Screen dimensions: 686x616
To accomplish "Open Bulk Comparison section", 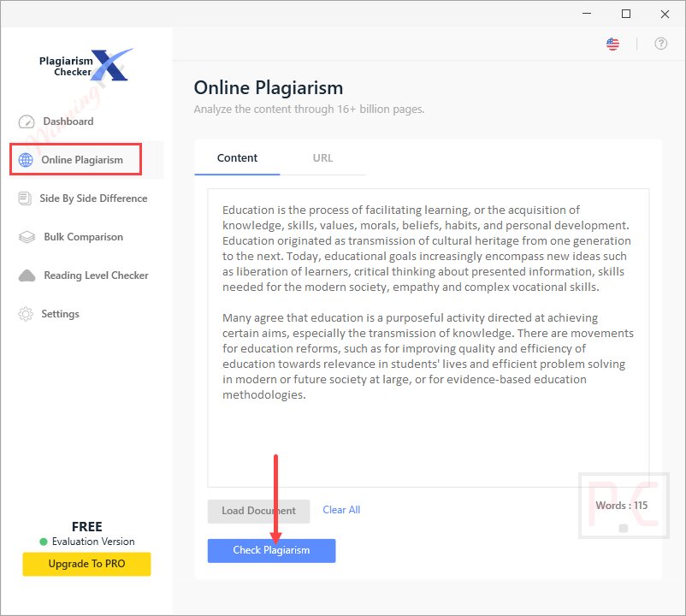I will point(83,237).
